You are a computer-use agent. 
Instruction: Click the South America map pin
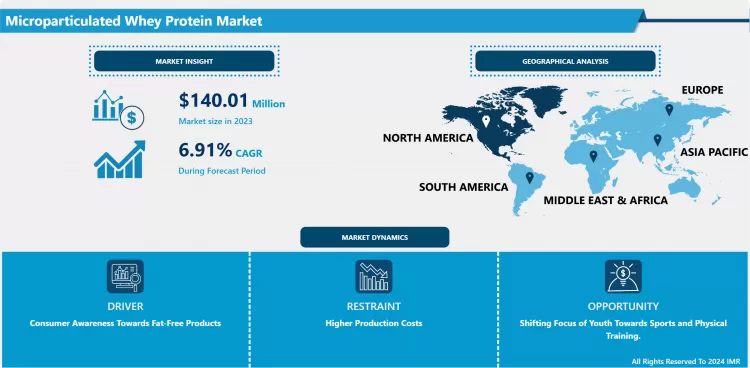point(529,178)
